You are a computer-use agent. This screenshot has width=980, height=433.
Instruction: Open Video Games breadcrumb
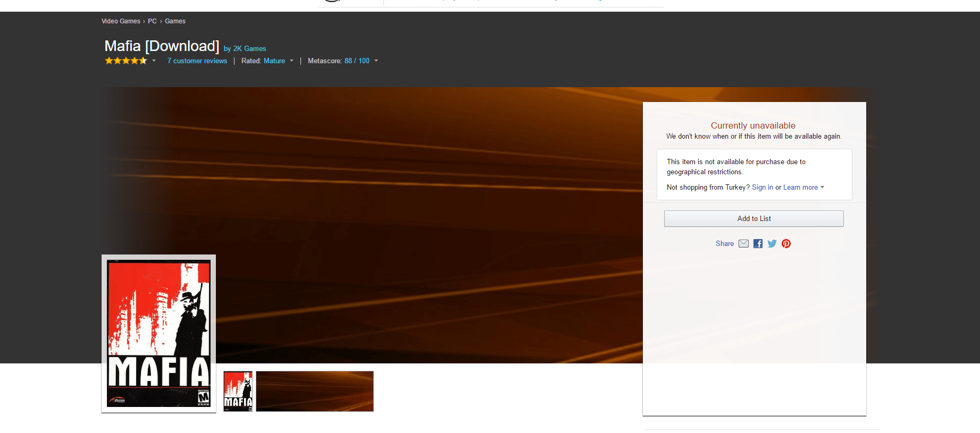pyautogui.click(x=121, y=21)
